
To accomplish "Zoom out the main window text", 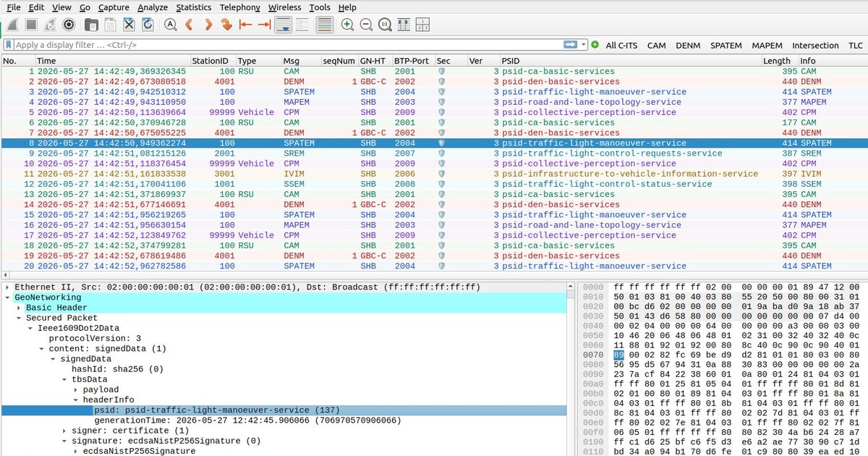I will [x=366, y=25].
